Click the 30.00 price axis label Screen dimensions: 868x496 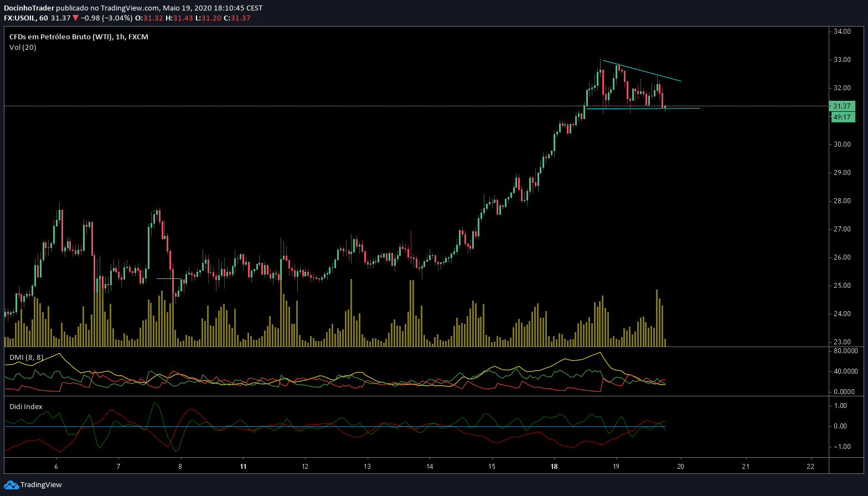coord(842,144)
